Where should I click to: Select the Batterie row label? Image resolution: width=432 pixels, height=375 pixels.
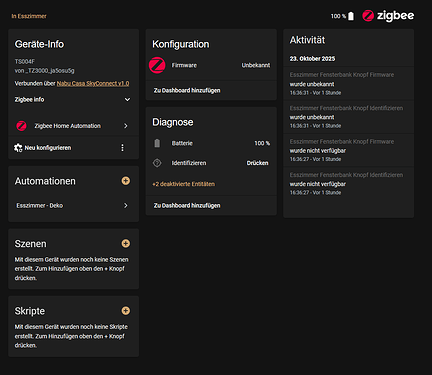(x=182, y=143)
